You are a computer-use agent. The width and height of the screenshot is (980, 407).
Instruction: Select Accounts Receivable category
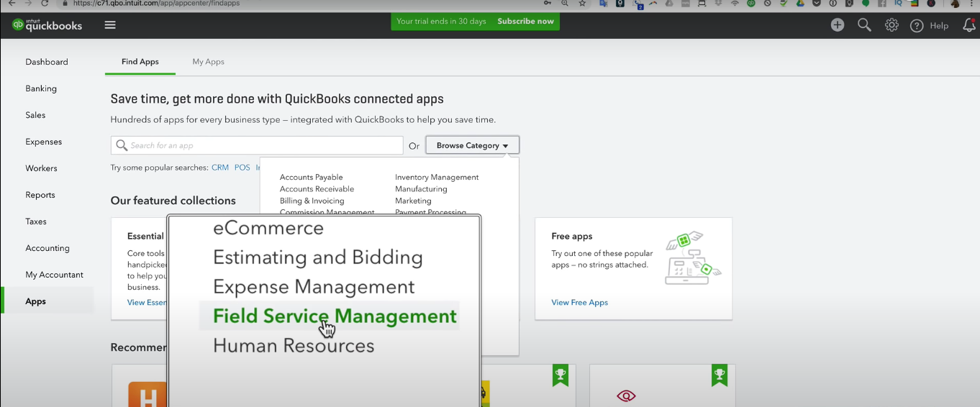point(317,189)
